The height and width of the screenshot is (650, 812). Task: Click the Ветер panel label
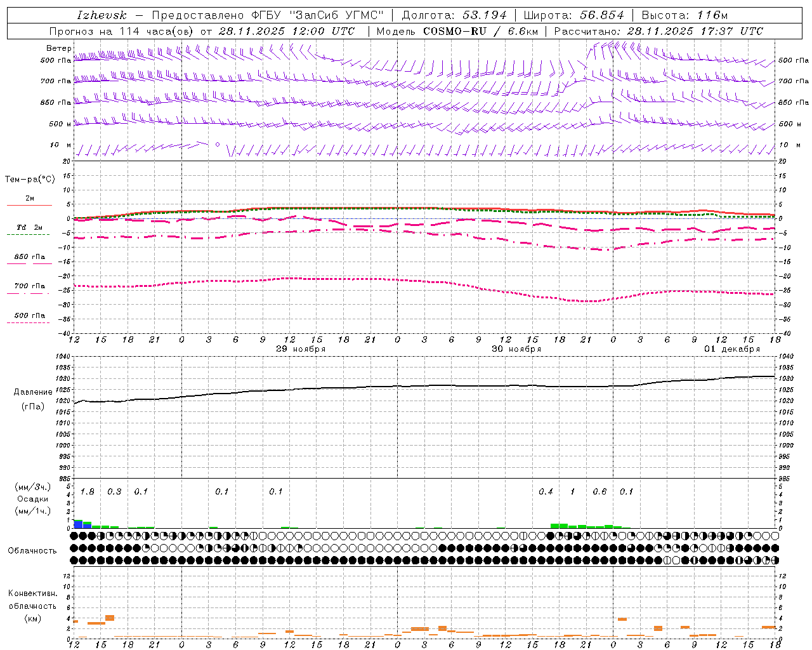(58, 48)
